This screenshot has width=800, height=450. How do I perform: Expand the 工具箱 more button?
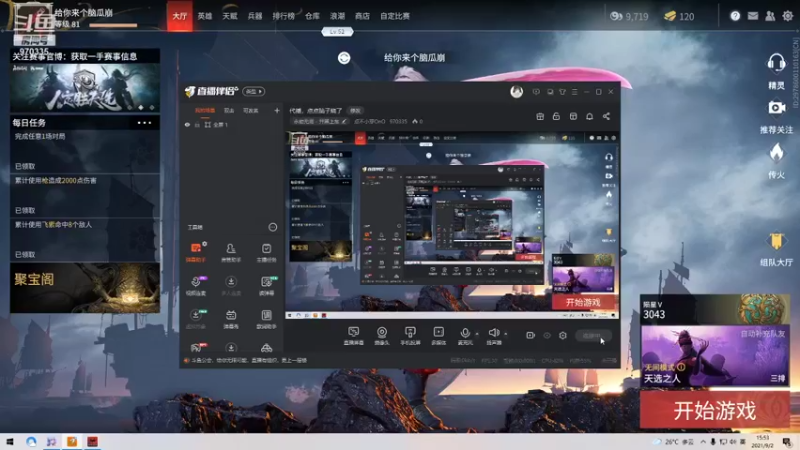(x=273, y=227)
